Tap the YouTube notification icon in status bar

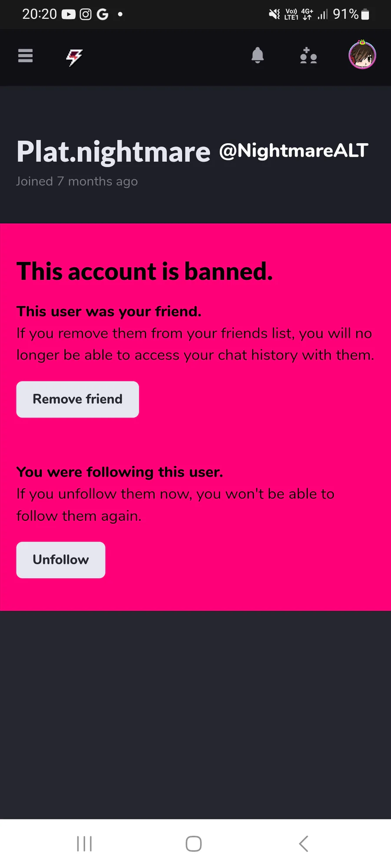[x=69, y=14]
